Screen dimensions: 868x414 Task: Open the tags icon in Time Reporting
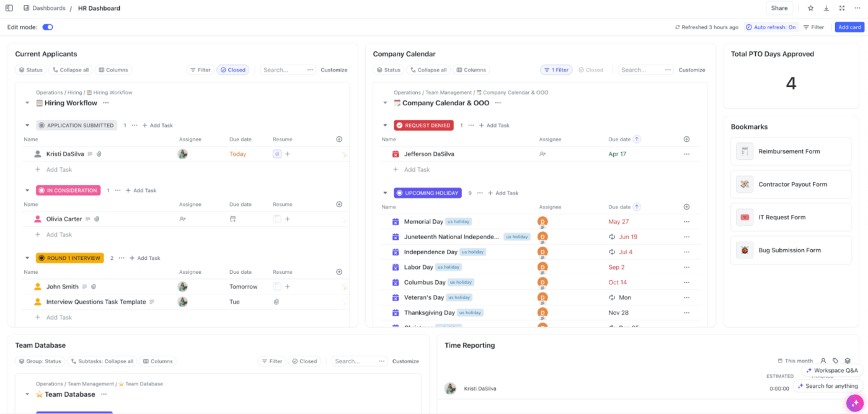(835, 361)
